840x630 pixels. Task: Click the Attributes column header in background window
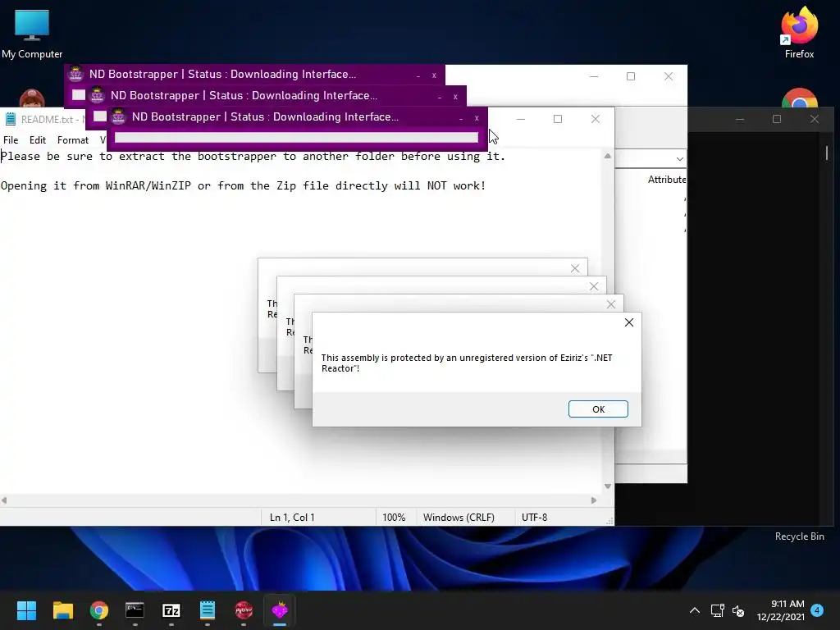(x=666, y=180)
